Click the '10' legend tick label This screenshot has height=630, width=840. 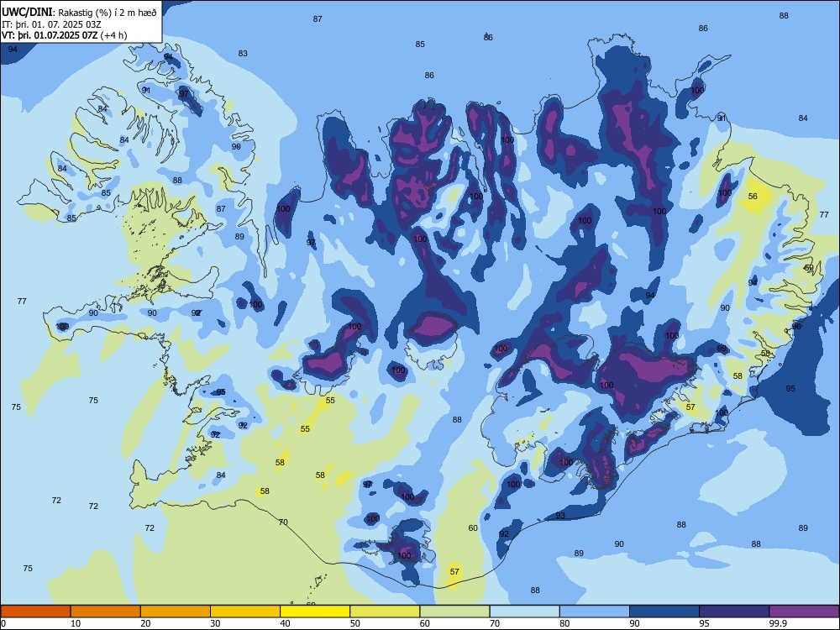76,623
